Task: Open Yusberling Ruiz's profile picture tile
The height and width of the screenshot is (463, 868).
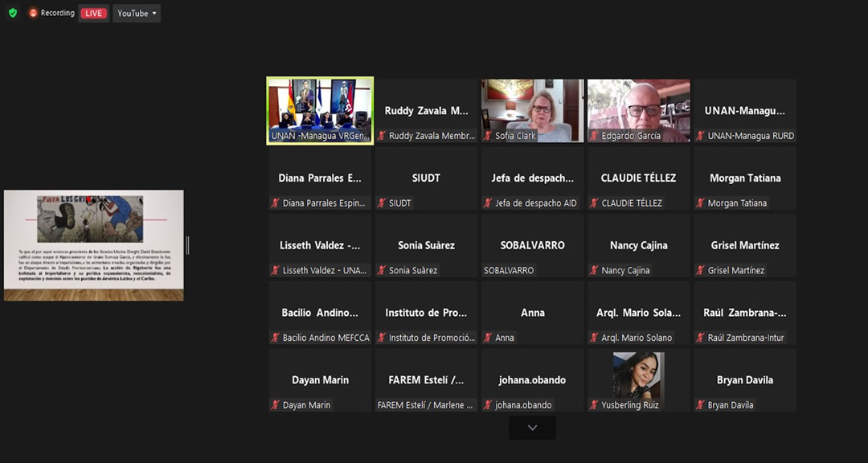Action: point(638,375)
